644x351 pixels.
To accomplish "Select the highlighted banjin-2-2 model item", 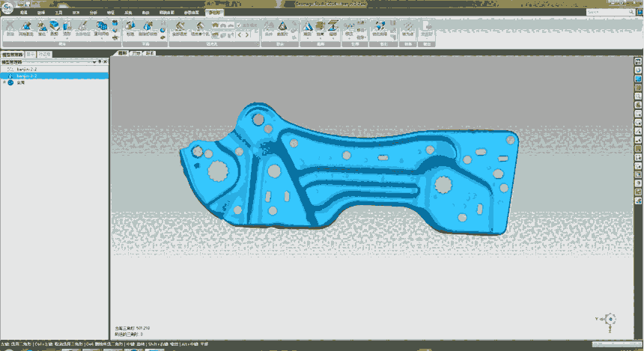I will tap(27, 76).
